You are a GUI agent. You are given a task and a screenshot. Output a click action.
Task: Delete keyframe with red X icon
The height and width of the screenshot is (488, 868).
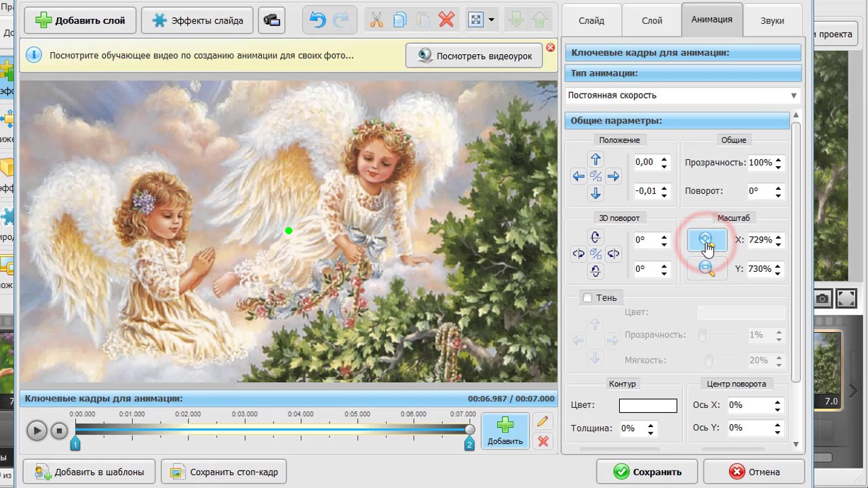click(542, 441)
